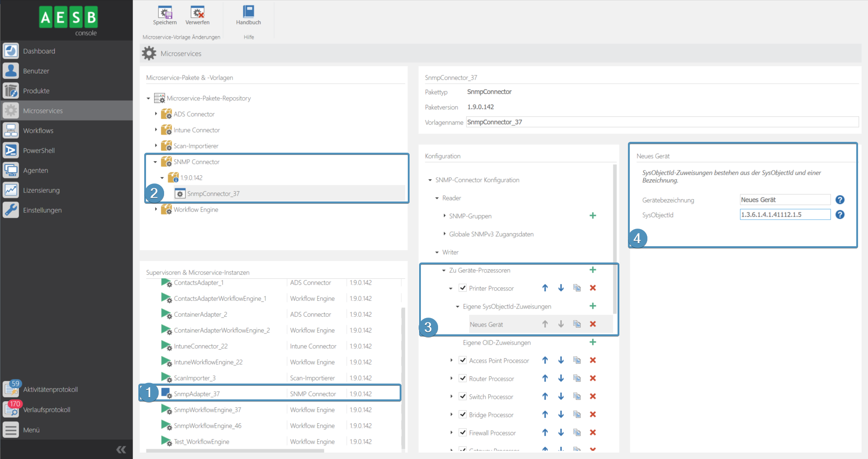The width and height of the screenshot is (868, 459).
Task: Click the Speichern toolbar icon
Action: (x=165, y=13)
